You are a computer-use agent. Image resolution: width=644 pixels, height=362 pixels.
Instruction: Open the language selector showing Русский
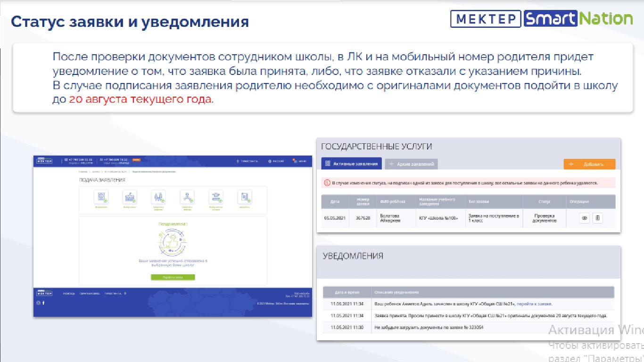(x=276, y=161)
